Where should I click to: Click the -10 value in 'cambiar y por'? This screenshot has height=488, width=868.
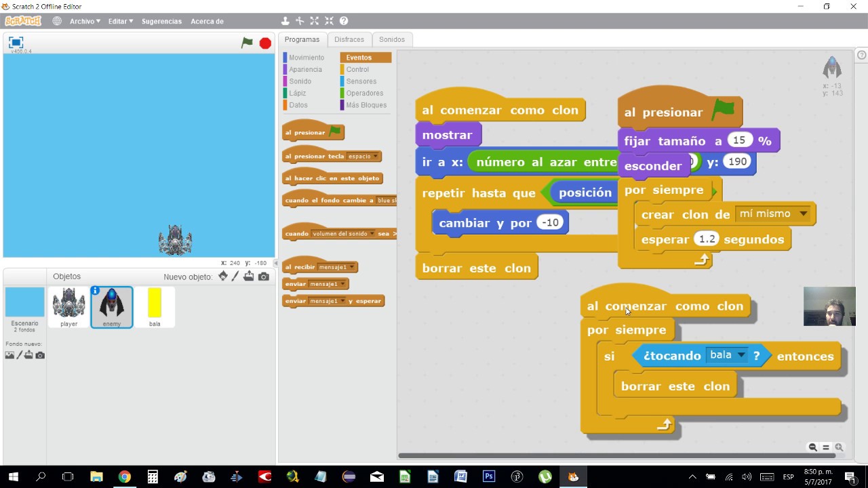[551, 222]
